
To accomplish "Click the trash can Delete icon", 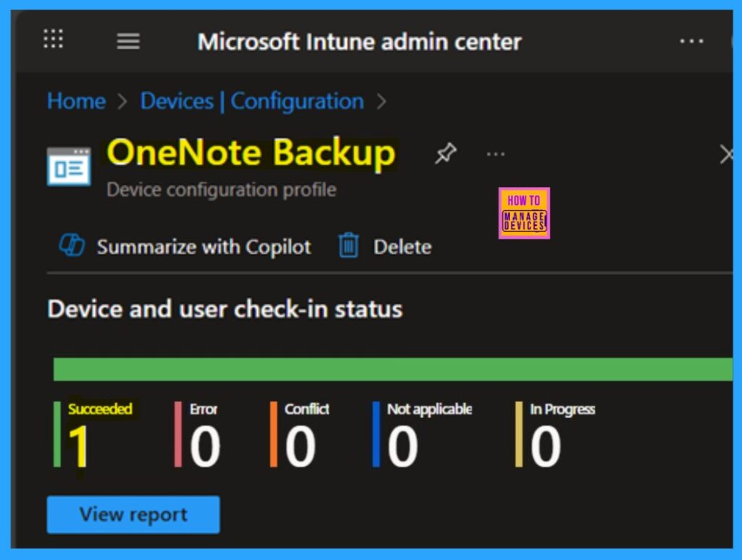I will tap(349, 245).
